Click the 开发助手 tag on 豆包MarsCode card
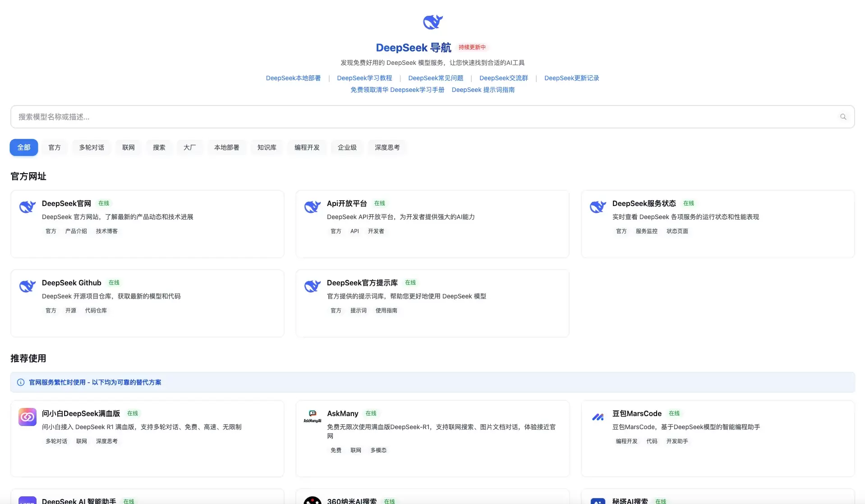 (x=677, y=441)
